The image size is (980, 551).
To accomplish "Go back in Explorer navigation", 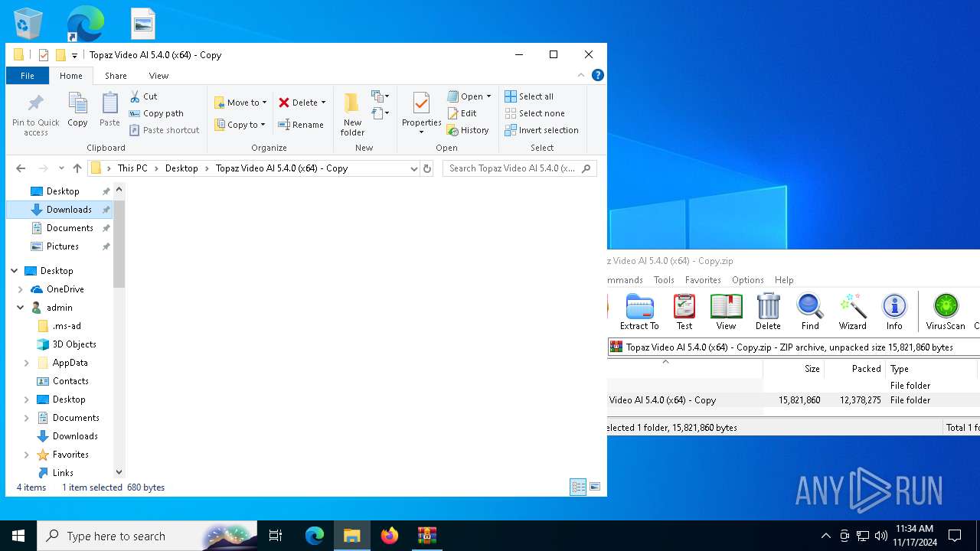I will (x=21, y=168).
